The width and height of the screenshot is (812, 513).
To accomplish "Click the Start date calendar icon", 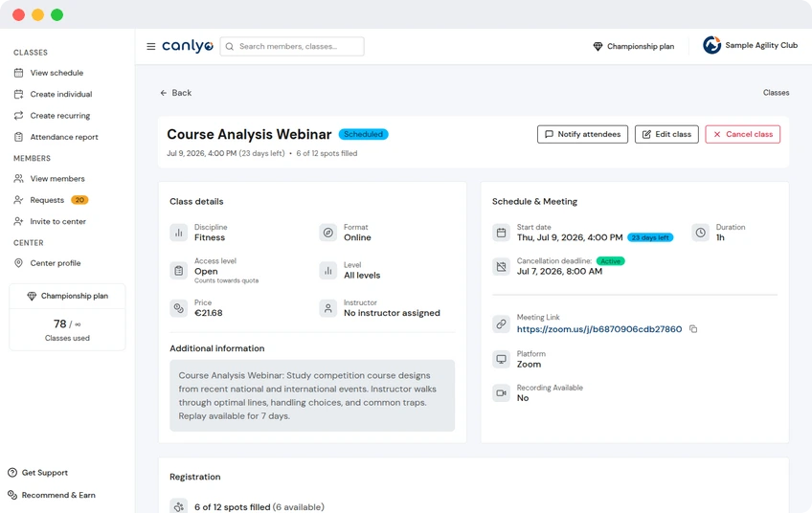I will (502, 233).
